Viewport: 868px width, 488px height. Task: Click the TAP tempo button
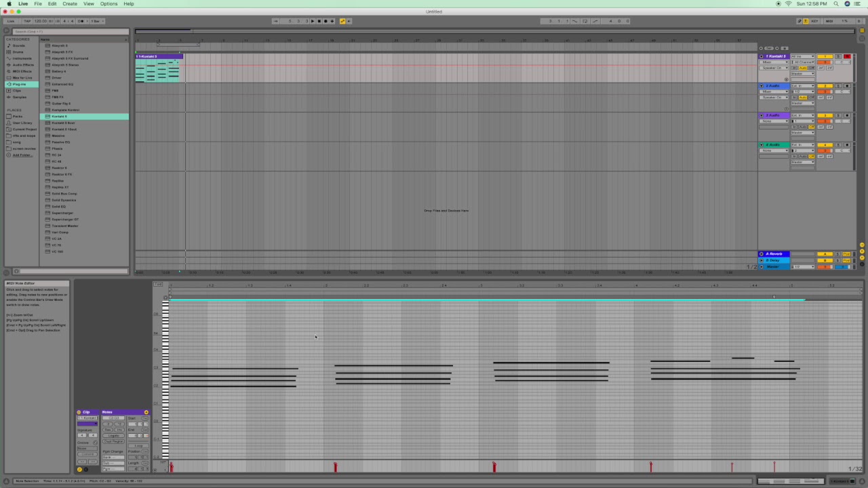27,21
